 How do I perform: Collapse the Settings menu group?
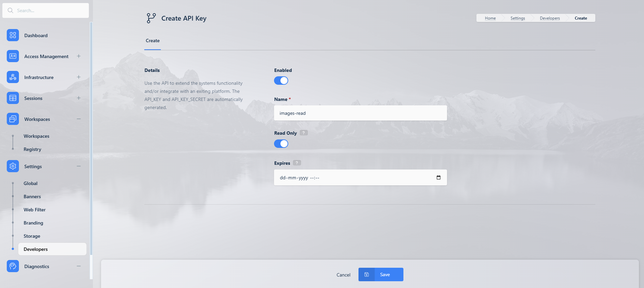[x=79, y=166]
